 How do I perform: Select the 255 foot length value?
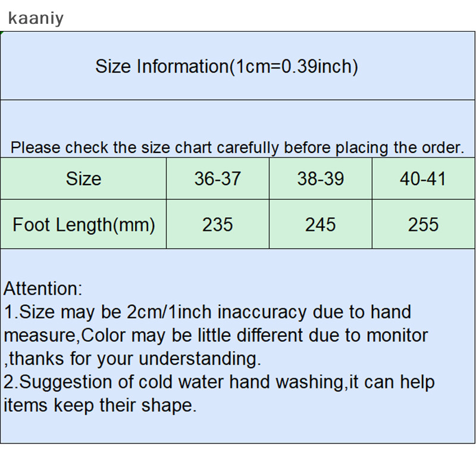424,224
